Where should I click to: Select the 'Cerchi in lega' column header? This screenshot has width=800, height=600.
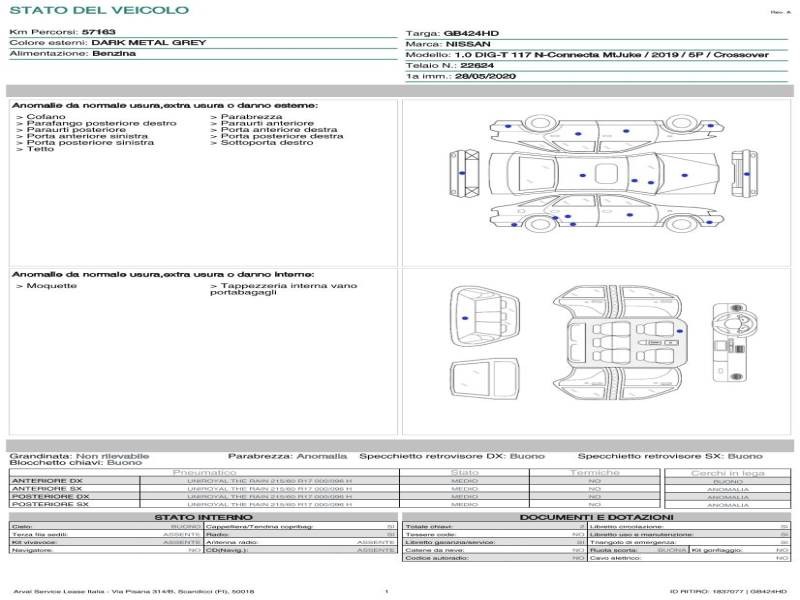[728, 473]
